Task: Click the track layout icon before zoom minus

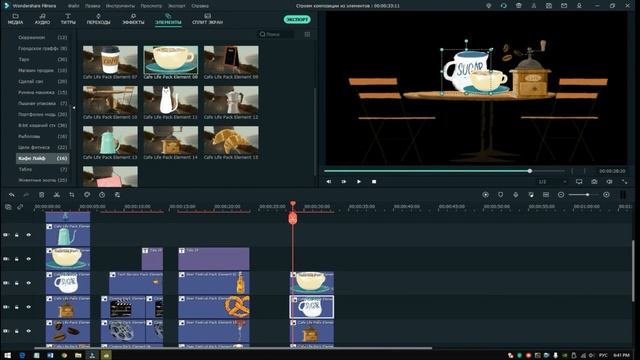Action: 546,195
